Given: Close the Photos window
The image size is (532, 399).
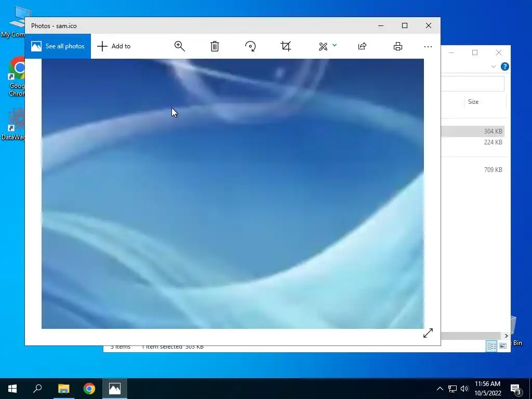Looking at the screenshot, I should point(429,26).
